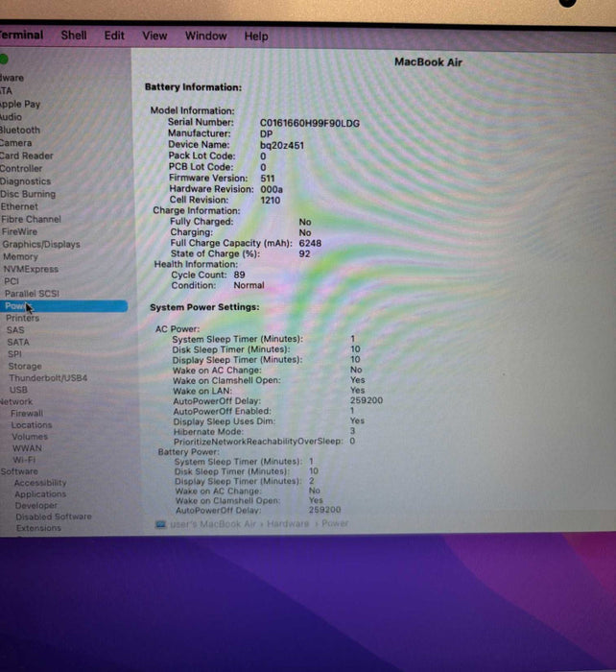Select NVMExpress in the sidebar

(x=31, y=269)
